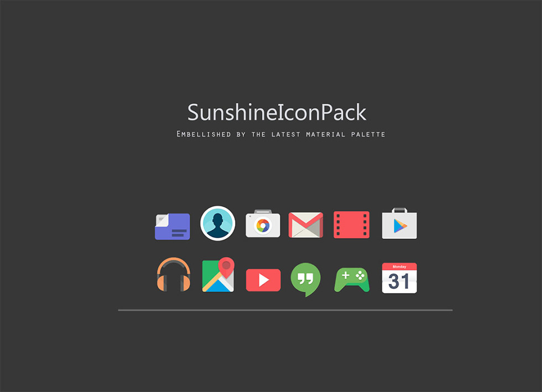Select the colorful lens on the Camera icon
The width and height of the screenshot is (542, 392).
pyautogui.click(x=263, y=226)
